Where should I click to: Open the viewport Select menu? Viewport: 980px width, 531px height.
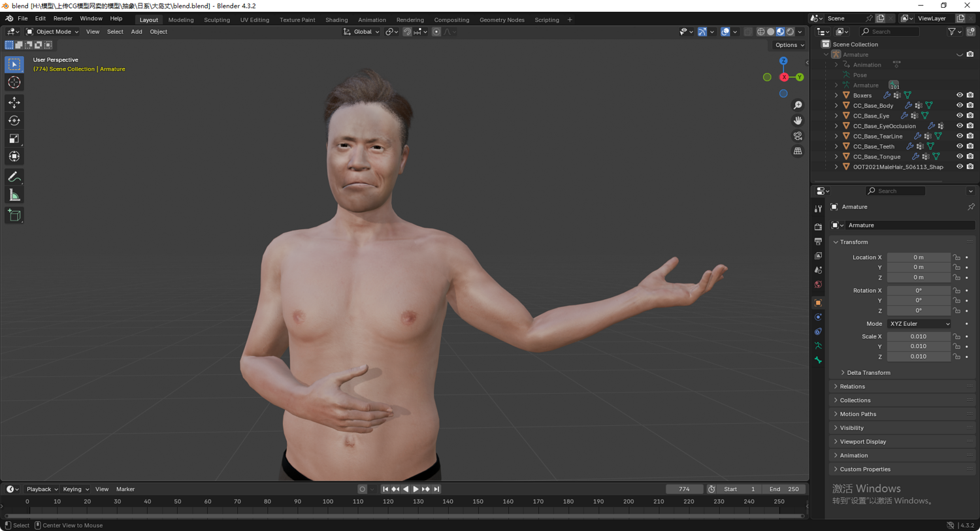click(115, 31)
